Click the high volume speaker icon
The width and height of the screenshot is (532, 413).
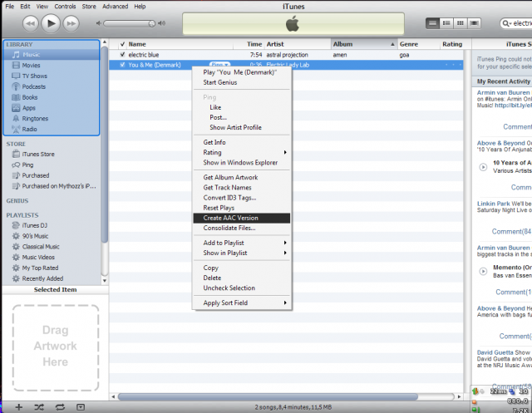(x=162, y=23)
